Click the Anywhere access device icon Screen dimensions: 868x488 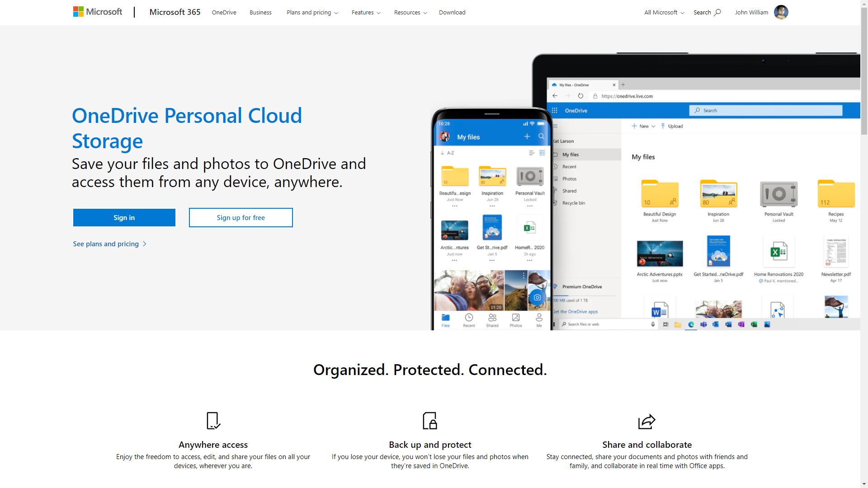(213, 420)
